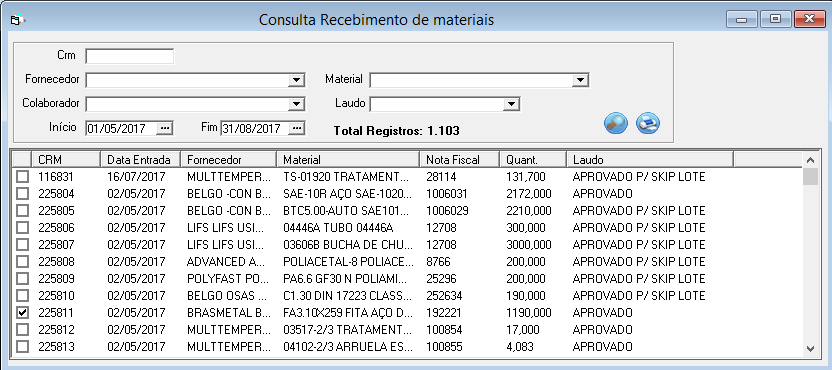Sort by the Material column header

coord(348,159)
